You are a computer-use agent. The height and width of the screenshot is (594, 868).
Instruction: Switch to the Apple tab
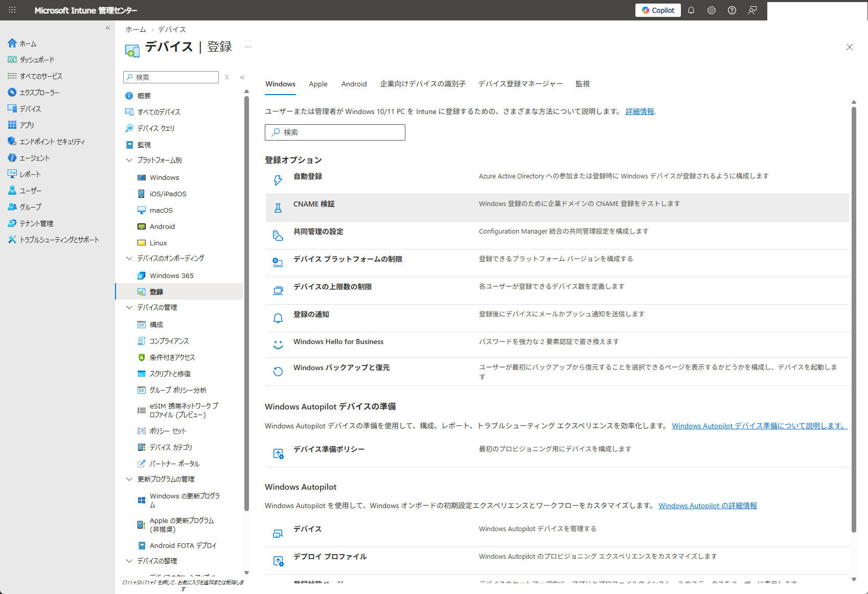318,84
